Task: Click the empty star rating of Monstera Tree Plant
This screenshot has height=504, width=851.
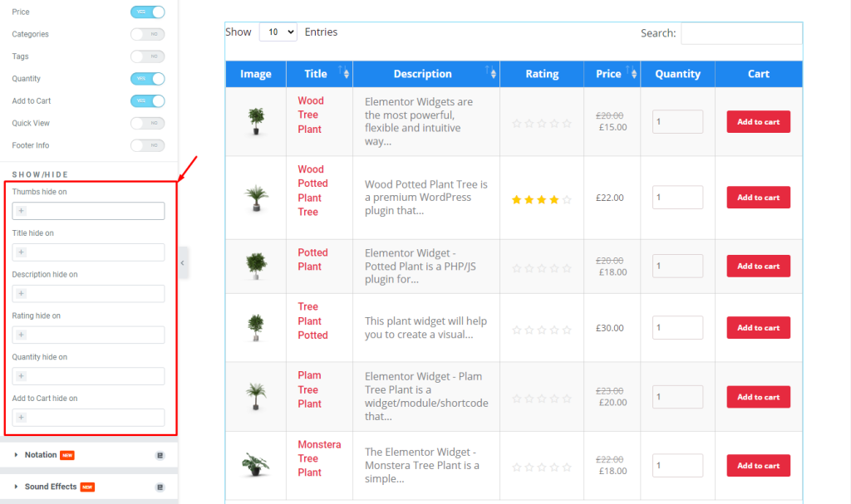Action: pyautogui.click(x=542, y=467)
